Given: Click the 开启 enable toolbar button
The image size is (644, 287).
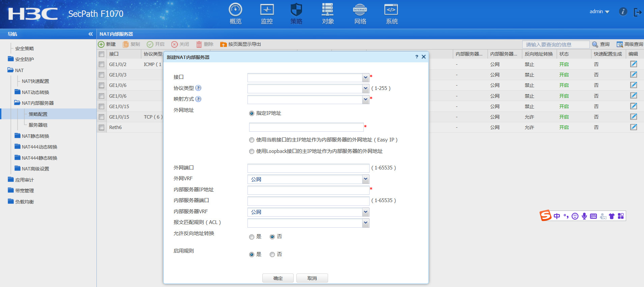Looking at the screenshot, I should (156, 44).
